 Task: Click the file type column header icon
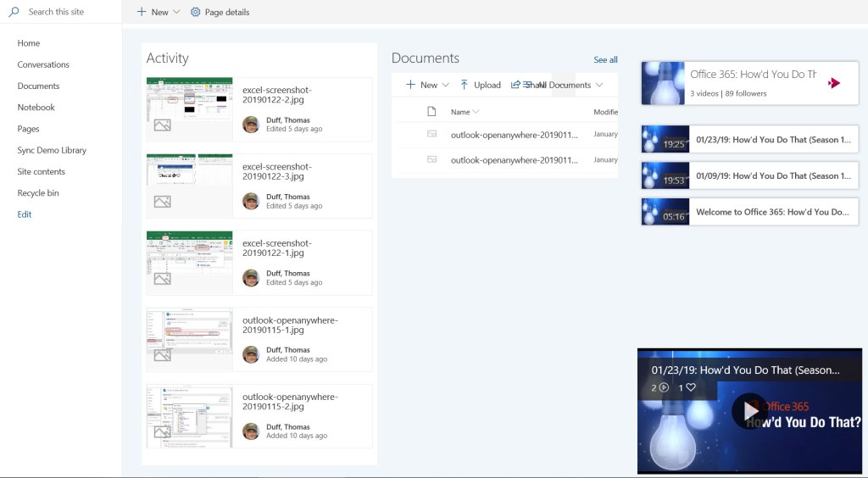coord(431,112)
